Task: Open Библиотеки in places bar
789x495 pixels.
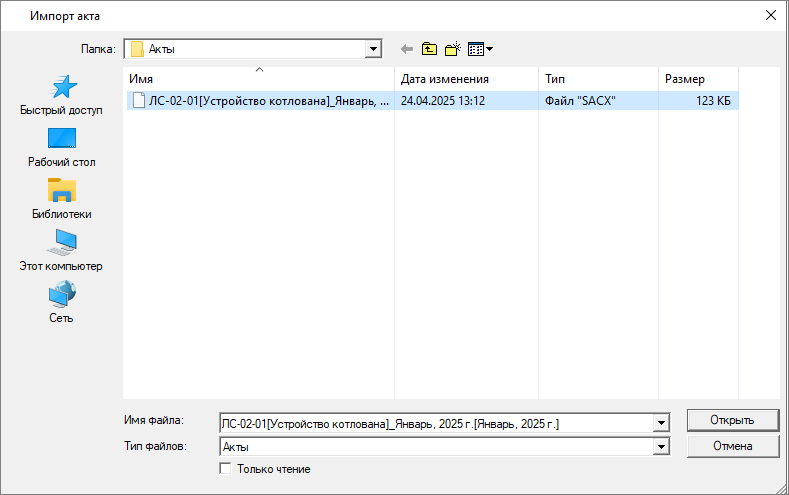Action: 61,200
